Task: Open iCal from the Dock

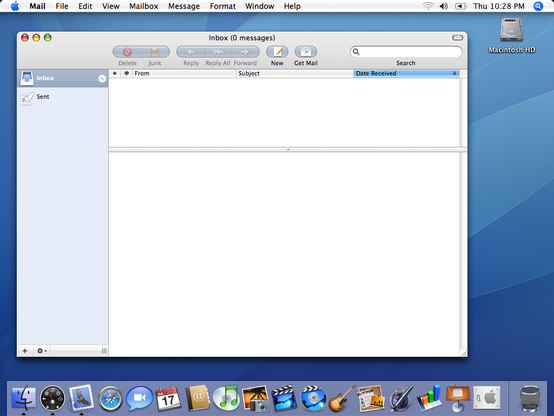Action: (x=168, y=398)
